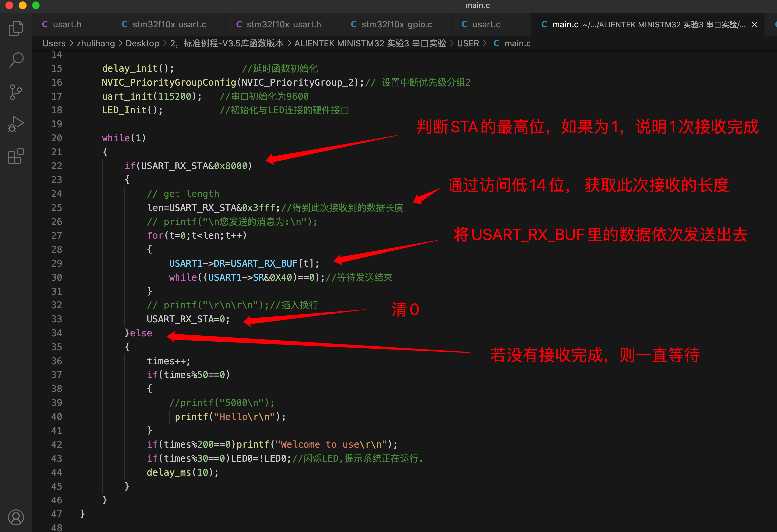This screenshot has width=777, height=532.
Task: Open the Run and Debug icon
Action: (x=16, y=124)
